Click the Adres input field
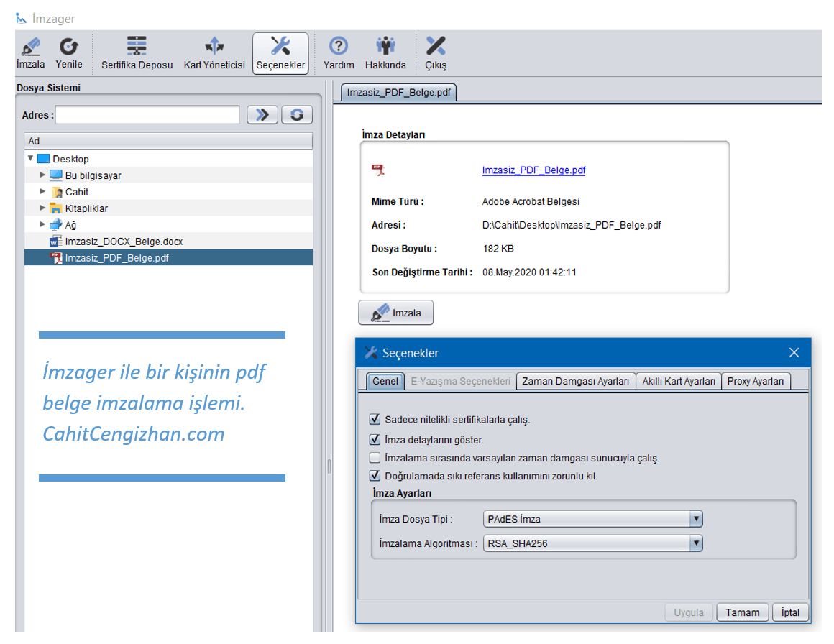Image resolution: width=834 pixels, height=644 pixels. point(147,115)
